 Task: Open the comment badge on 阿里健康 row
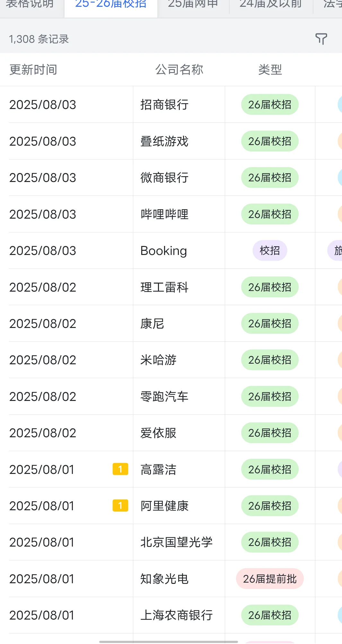tap(120, 505)
